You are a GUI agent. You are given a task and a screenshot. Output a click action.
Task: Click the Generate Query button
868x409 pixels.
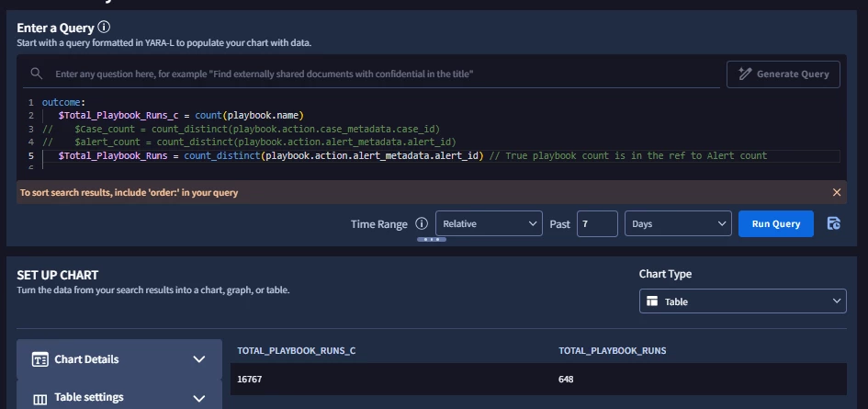[x=783, y=74]
